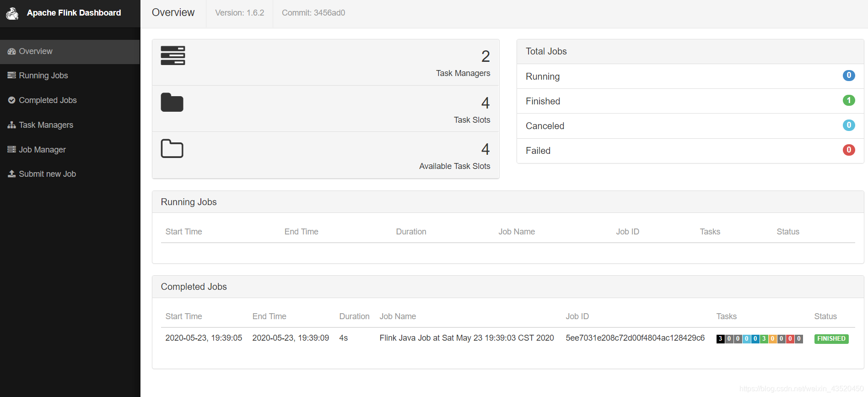
Task: Click the light-blue Canceled count badge
Action: click(849, 125)
